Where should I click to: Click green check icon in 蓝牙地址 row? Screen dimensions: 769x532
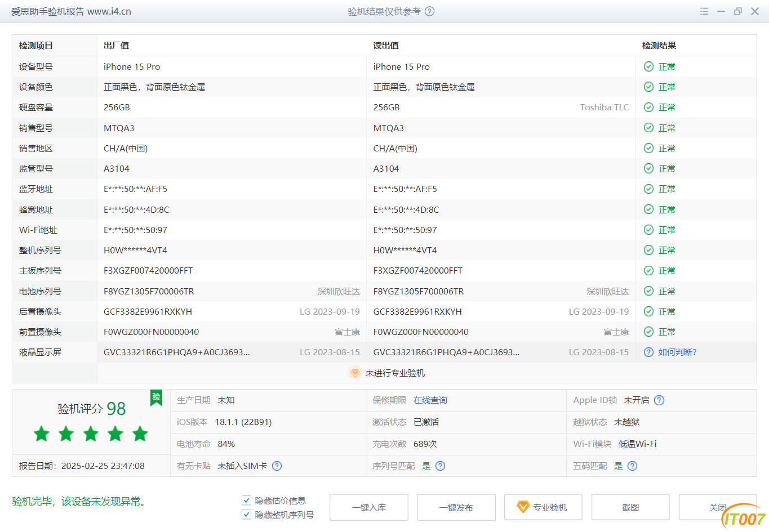click(x=648, y=189)
